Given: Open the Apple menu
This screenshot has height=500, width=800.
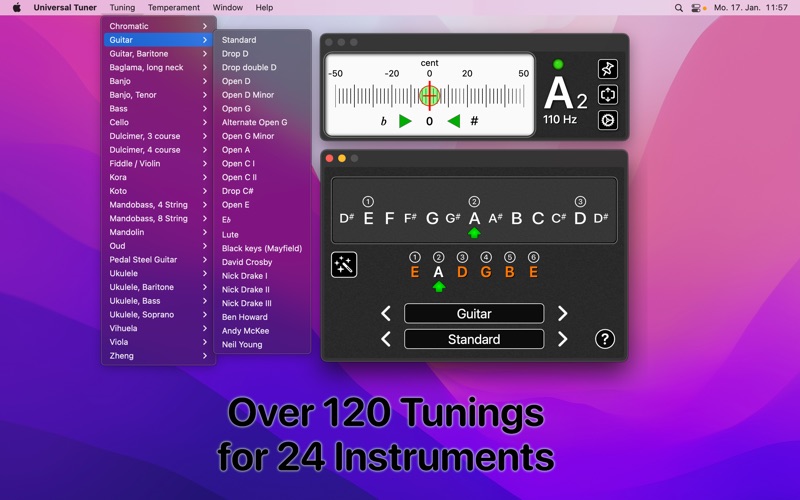Looking at the screenshot, I should coord(17,8).
